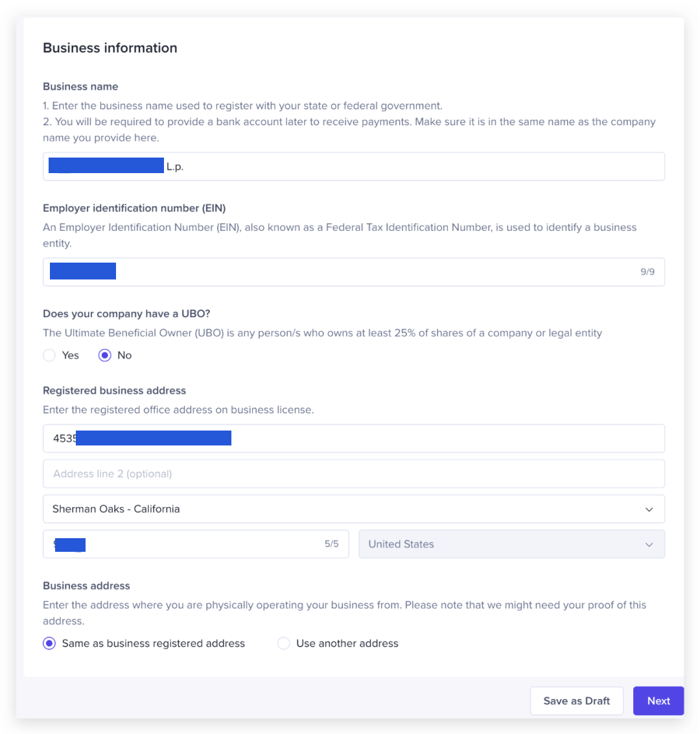The width and height of the screenshot is (700, 734).
Task: Click Address line 2 optional field
Action: point(354,474)
